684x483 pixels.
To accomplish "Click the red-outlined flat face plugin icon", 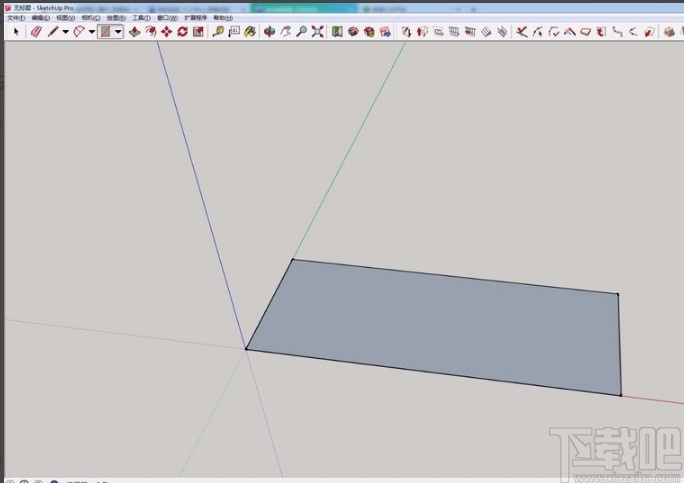I will tap(585, 31).
